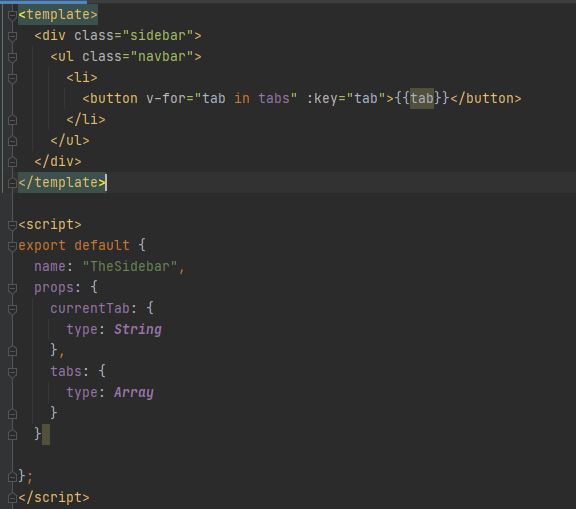Click the Array type value
The height and width of the screenshot is (509, 576).
point(134,393)
